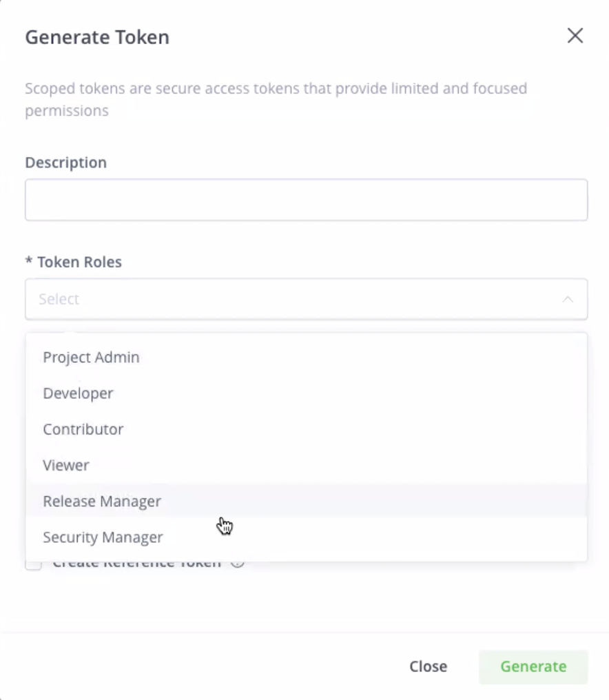Click the info icon beside Create Reference Token

[x=238, y=563]
